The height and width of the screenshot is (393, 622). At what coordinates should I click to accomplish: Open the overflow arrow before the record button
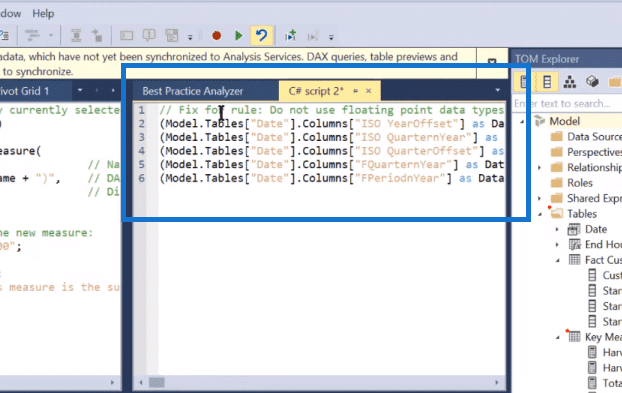click(x=190, y=38)
